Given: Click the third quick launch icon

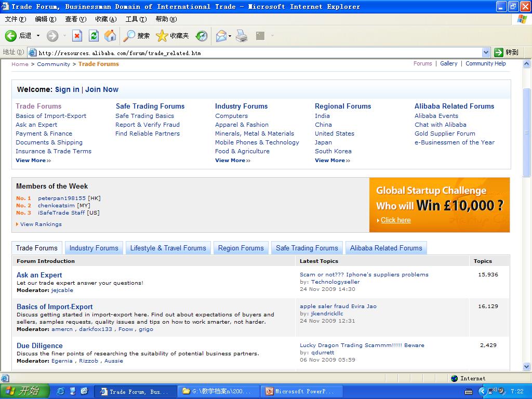Looking at the screenshot, I should pyautogui.click(x=85, y=391).
